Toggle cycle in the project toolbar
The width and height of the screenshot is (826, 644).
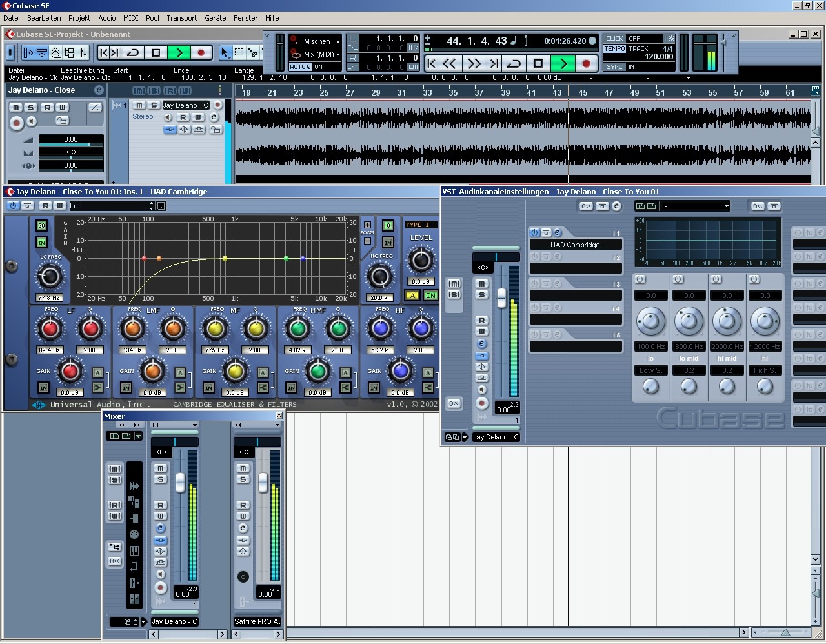134,52
